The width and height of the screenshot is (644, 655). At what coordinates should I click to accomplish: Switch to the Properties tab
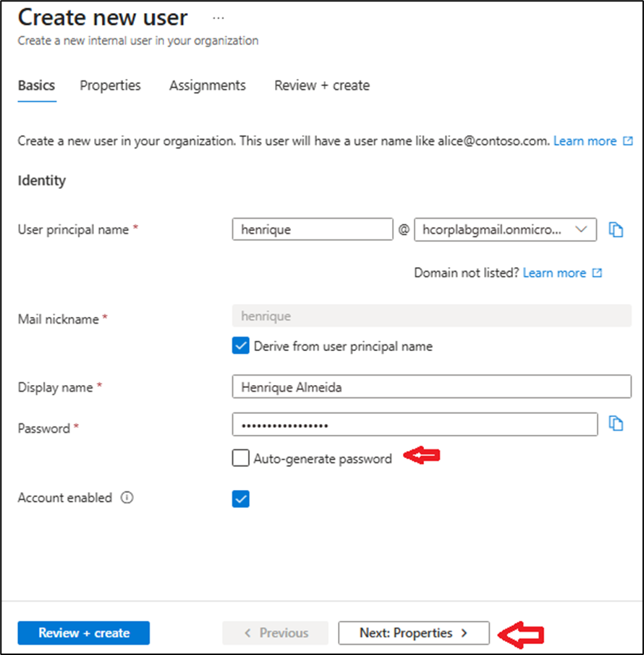pyautogui.click(x=110, y=85)
